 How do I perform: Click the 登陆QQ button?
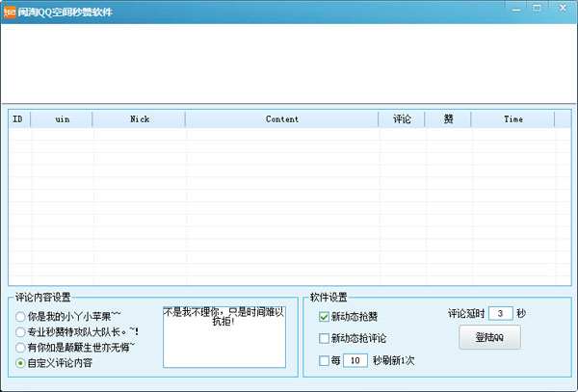pyautogui.click(x=489, y=337)
